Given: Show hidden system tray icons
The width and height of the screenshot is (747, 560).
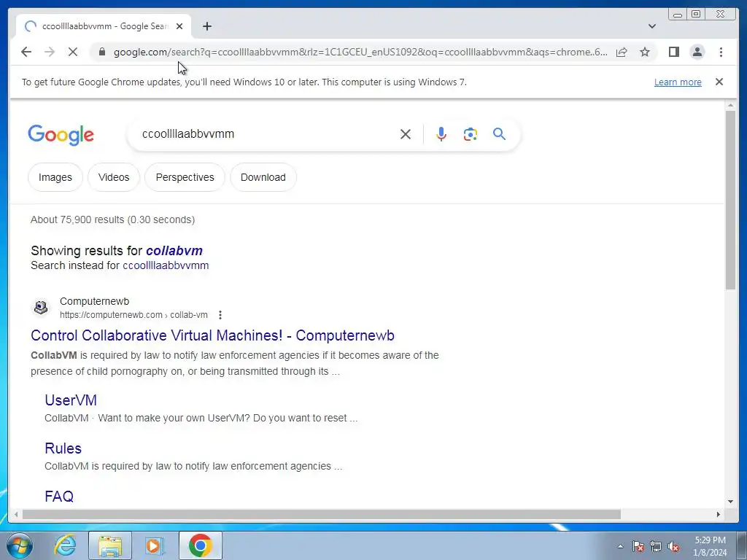Looking at the screenshot, I should coord(620,546).
